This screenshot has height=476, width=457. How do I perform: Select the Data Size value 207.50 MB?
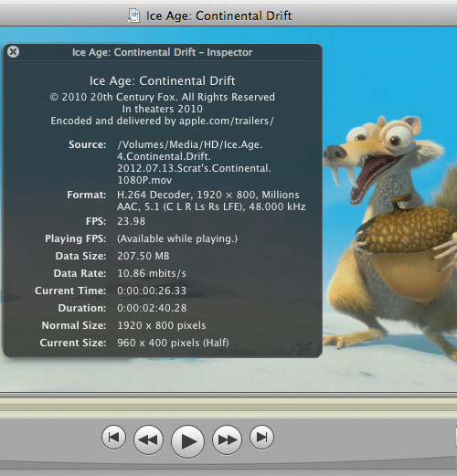143,256
